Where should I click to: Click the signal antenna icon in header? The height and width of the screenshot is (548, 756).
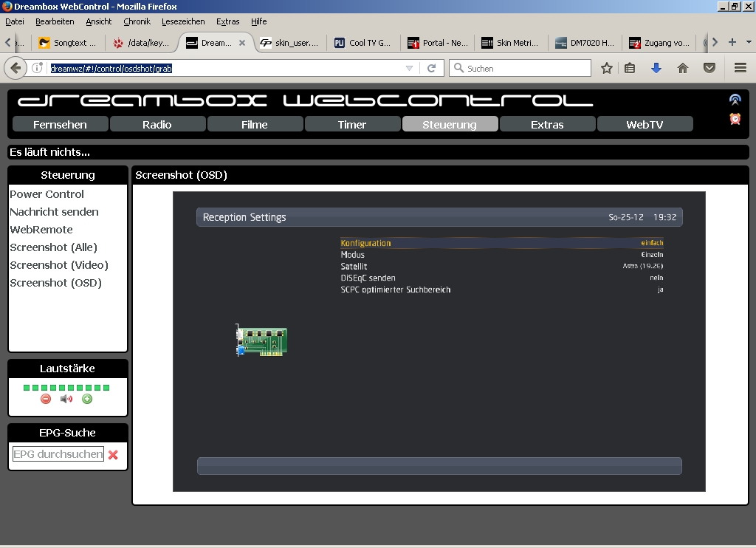(x=735, y=100)
